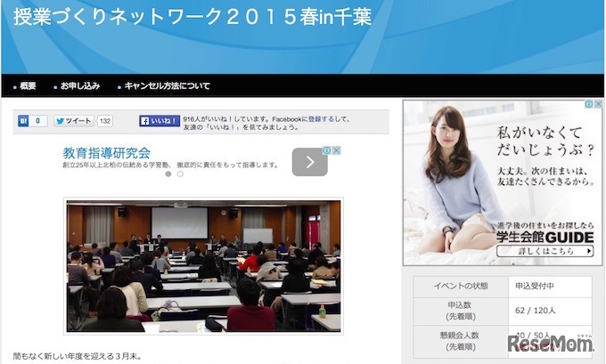This screenshot has width=606, height=364.
Task: Click the 懇親会人数 (先着順) label cell
Action: pyautogui.click(x=461, y=341)
